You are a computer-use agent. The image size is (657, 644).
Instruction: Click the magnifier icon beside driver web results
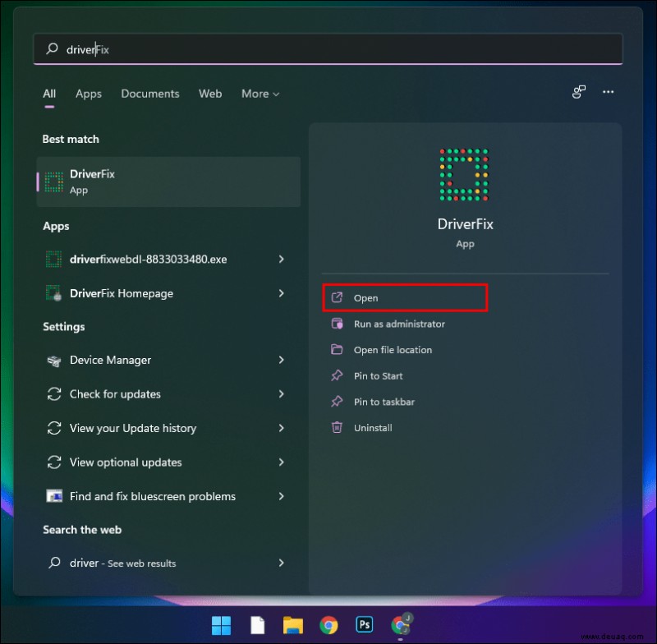click(54, 563)
